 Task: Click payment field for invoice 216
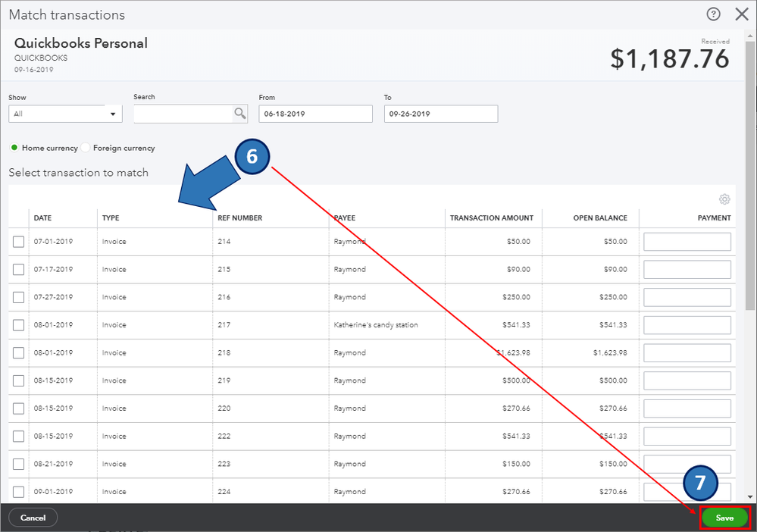point(687,297)
